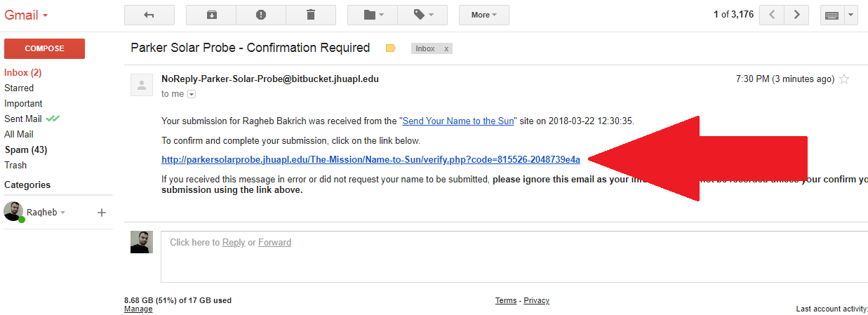Go to newer email with left chevron
This screenshot has height=315, width=868.
pos(772,15)
